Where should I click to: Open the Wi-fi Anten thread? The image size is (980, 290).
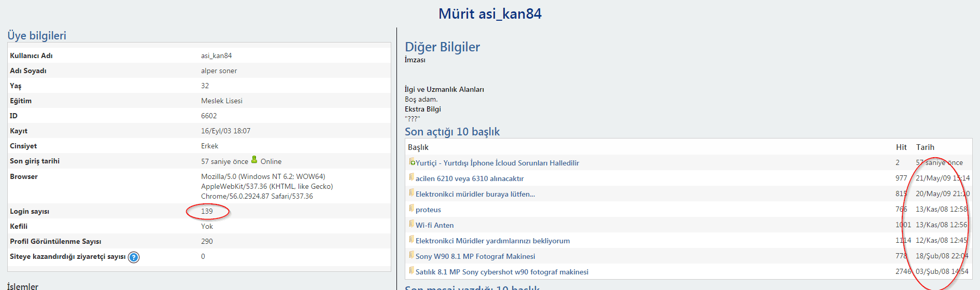click(x=434, y=225)
